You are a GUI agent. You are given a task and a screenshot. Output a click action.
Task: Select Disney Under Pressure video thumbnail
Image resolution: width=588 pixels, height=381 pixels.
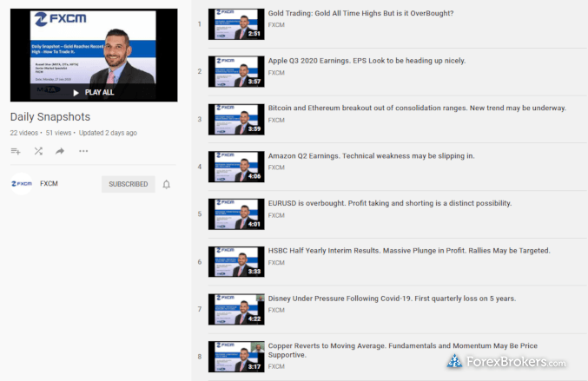click(x=236, y=309)
